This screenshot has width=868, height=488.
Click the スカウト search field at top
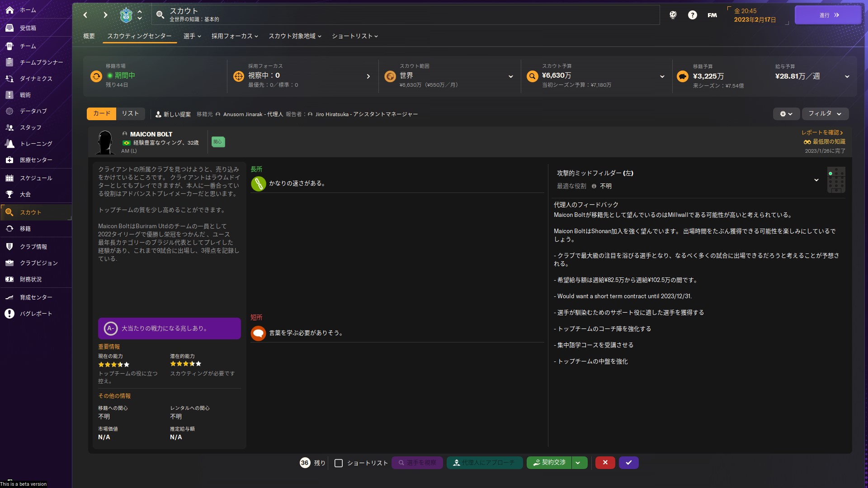point(316,14)
